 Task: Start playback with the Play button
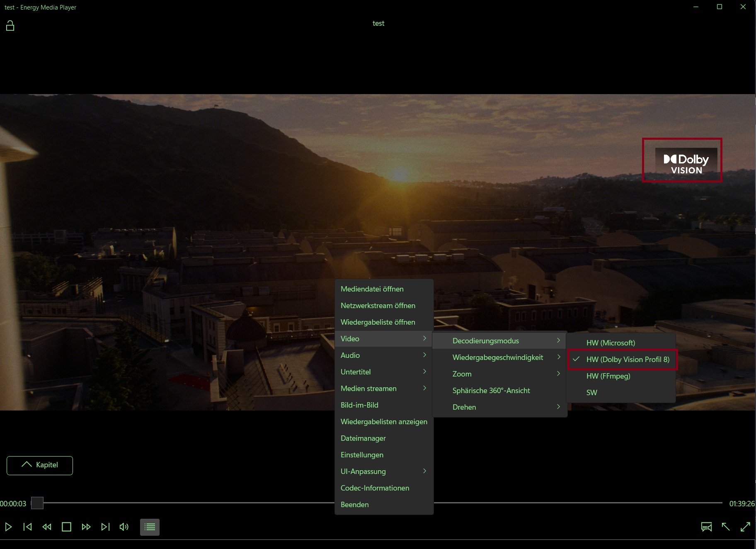click(x=8, y=527)
